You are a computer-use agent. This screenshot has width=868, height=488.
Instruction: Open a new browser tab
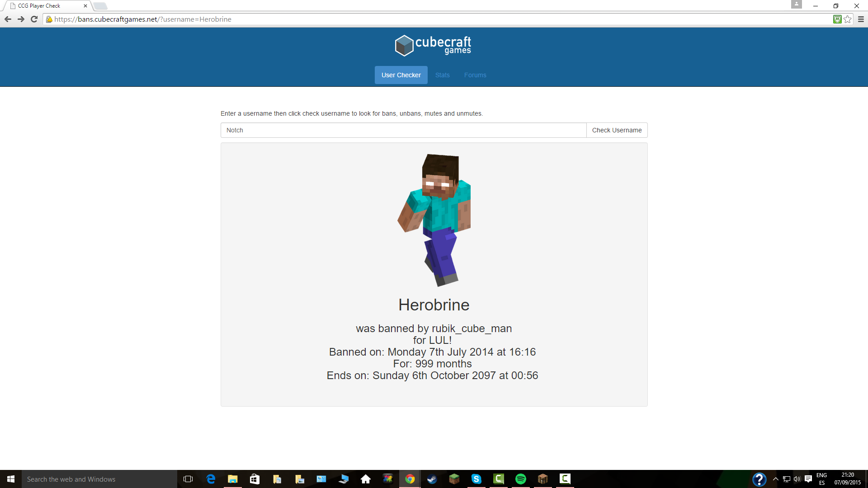click(100, 6)
